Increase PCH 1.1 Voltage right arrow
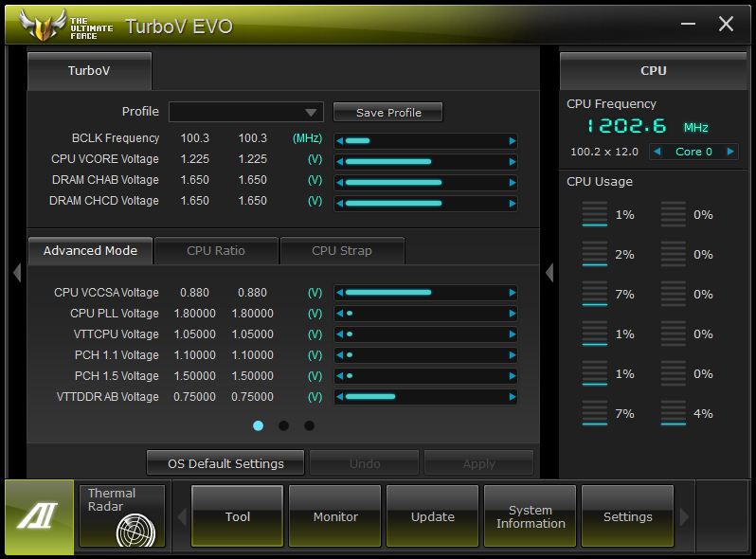Viewport: 756px width, 559px height. [512, 355]
